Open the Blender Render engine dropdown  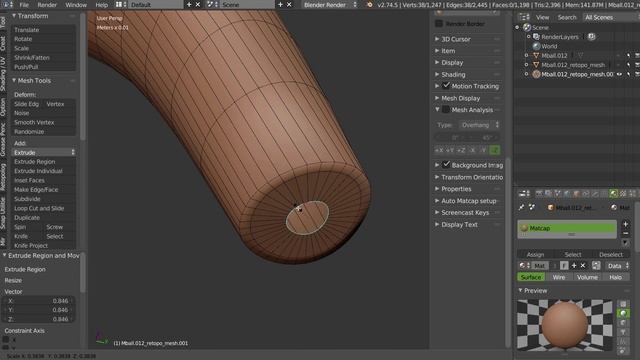329,5
